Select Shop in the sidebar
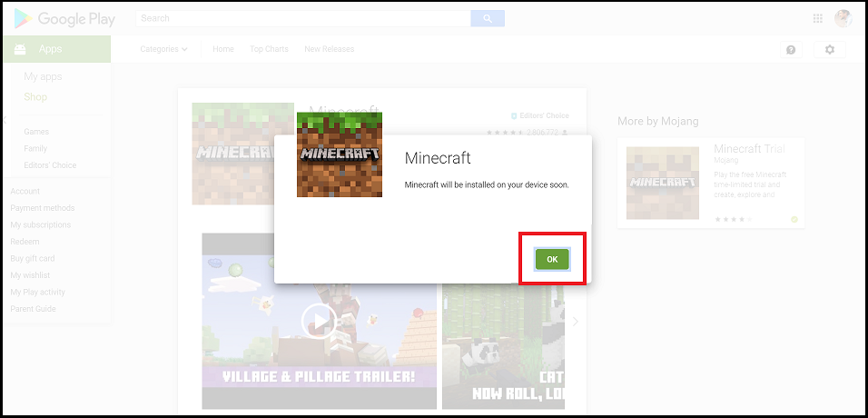 35,97
